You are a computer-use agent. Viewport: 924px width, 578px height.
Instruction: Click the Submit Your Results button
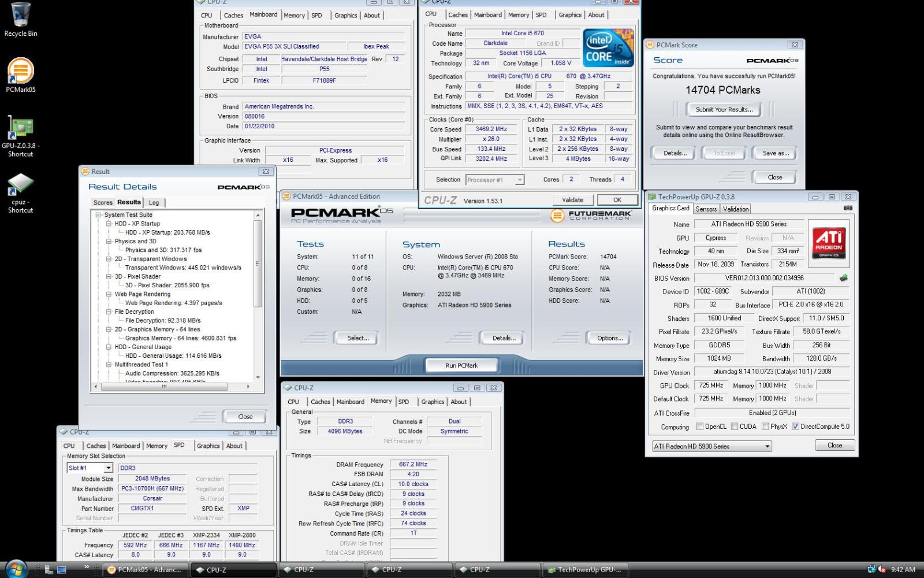724,109
